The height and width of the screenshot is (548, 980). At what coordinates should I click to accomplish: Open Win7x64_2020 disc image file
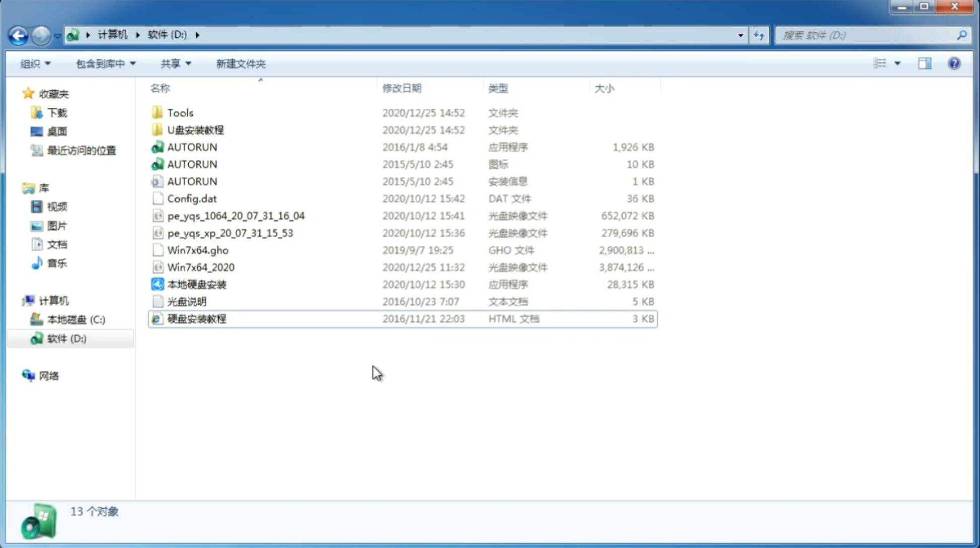200,267
